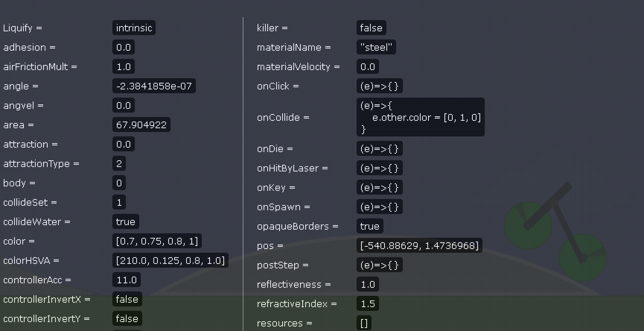Toggle the killer false value

pos(371,28)
